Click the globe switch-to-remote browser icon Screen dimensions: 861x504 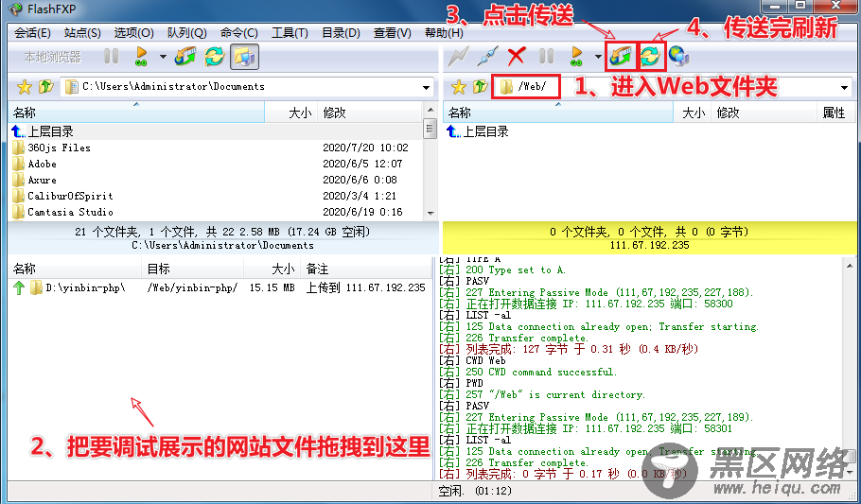tap(679, 56)
